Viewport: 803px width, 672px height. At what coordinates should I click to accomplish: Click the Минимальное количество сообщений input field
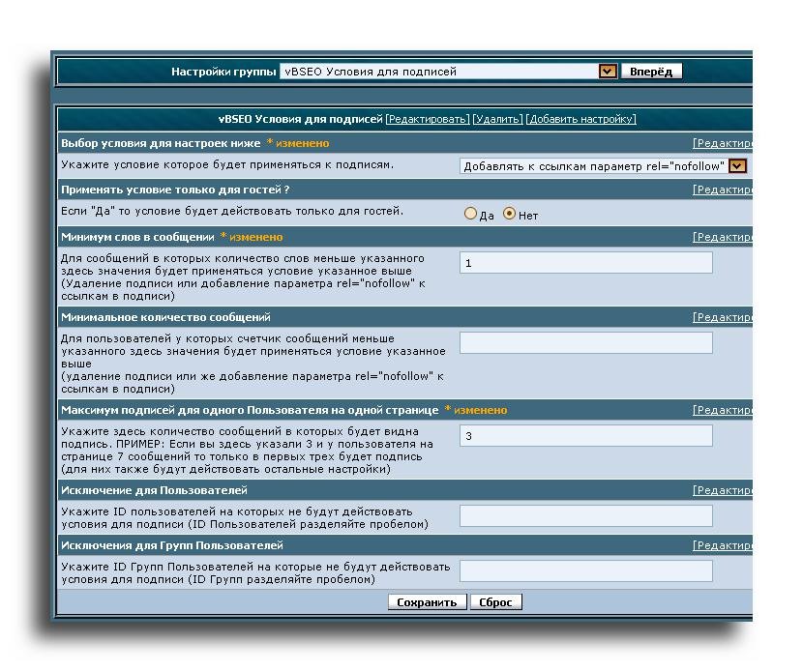pyautogui.click(x=586, y=343)
